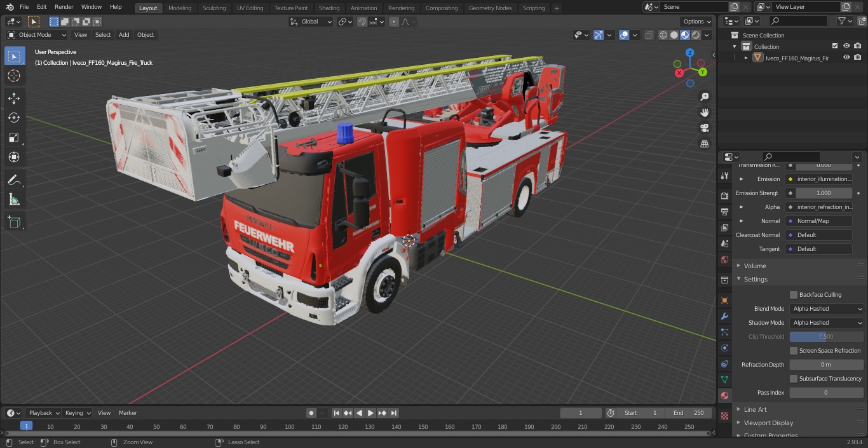Toggle the camera view icon
The width and height of the screenshot is (868, 448).
coord(705,128)
